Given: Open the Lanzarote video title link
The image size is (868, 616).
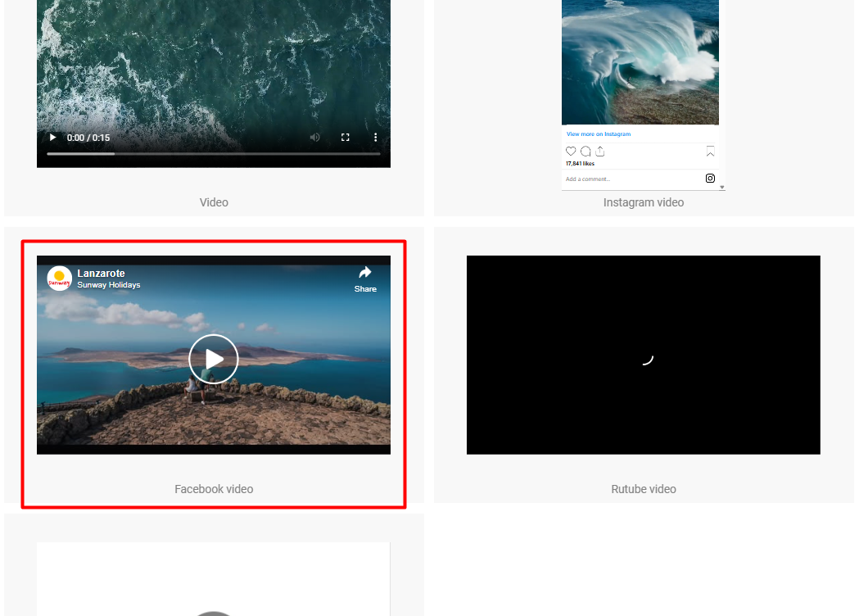Looking at the screenshot, I should [101, 274].
